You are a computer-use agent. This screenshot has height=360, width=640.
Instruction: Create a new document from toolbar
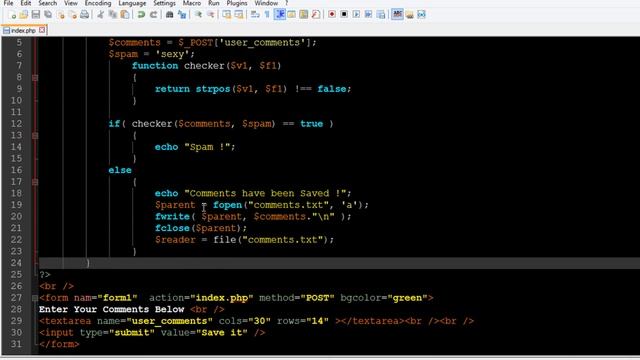(x=12, y=15)
